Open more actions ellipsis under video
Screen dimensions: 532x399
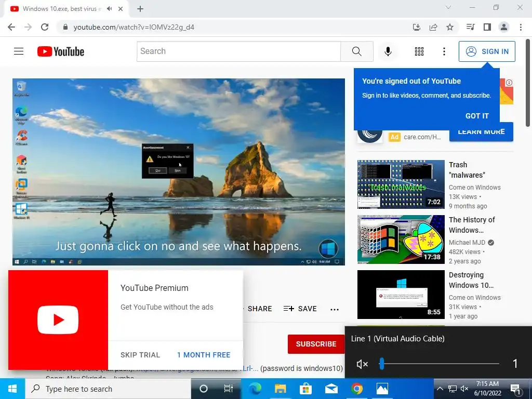point(335,309)
